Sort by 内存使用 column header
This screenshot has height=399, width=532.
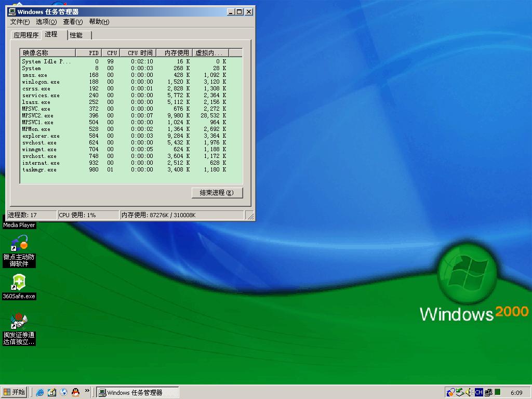[x=175, y=52]
